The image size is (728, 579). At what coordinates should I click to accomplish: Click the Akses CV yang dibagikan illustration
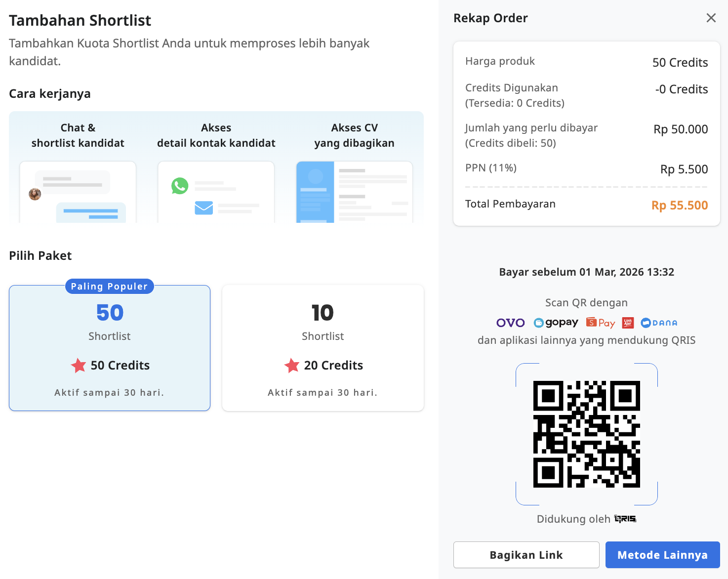354,192
